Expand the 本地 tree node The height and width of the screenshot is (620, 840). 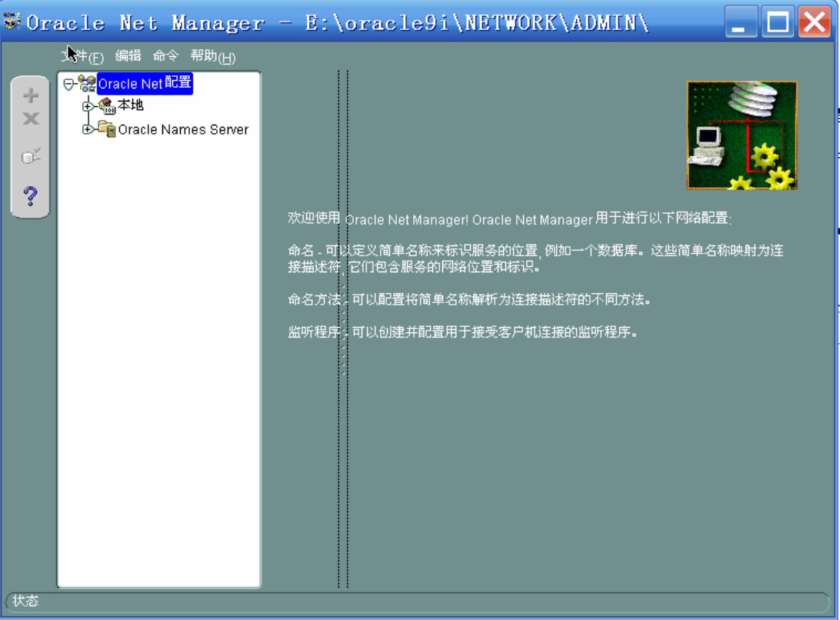(88, 106)
